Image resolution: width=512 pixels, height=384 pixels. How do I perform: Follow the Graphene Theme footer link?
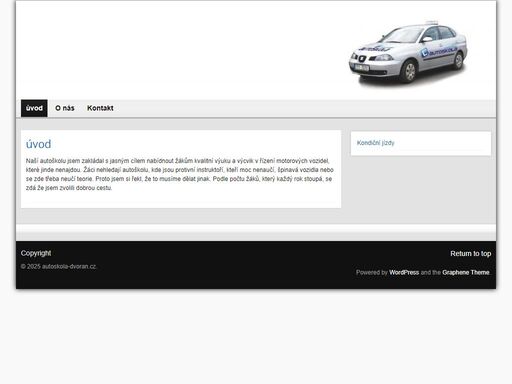tap(466, 272)
